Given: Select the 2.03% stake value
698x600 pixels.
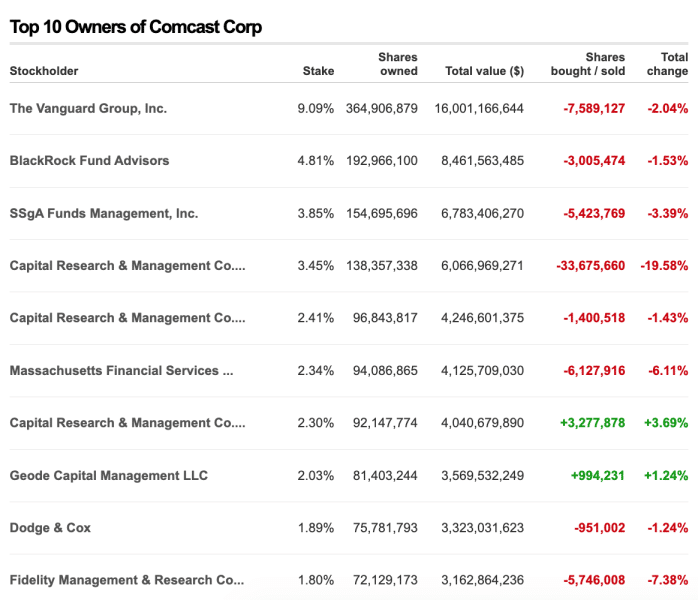Looking at the screenshot, I should click(316, 475).
